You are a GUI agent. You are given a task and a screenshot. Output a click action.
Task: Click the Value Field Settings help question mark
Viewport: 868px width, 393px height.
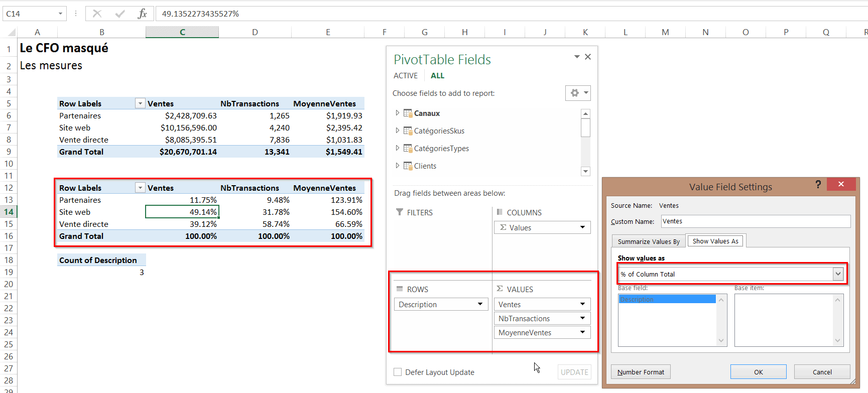tap(818, 184)
